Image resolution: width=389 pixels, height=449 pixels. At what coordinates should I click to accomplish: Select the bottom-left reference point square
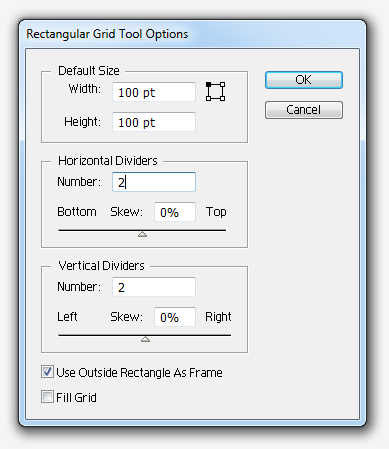(x=209, y=98)
